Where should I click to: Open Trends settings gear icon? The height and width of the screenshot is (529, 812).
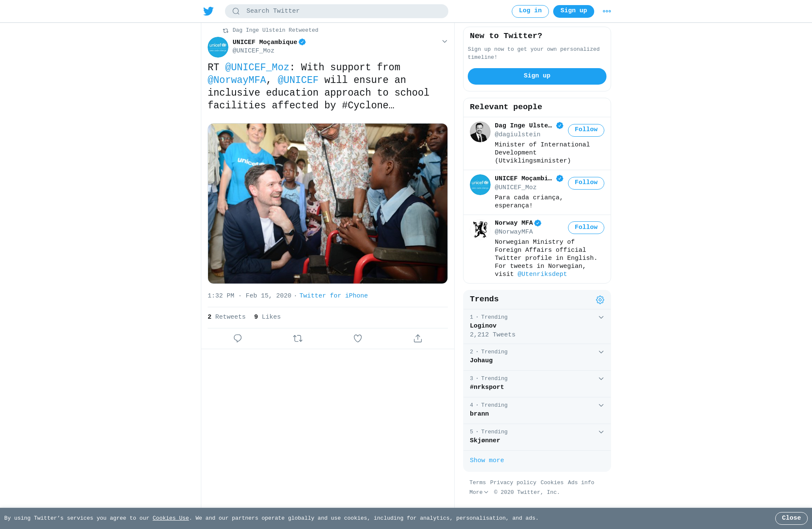point(600,300)
